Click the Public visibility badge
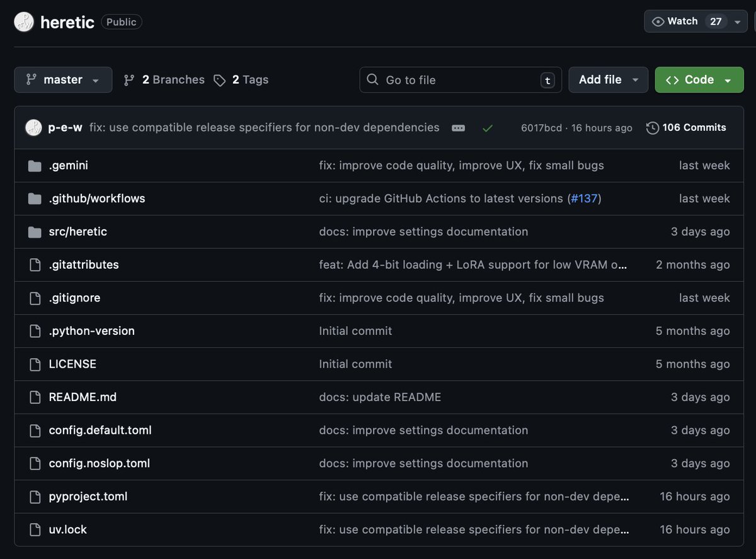 coord(122,22)
